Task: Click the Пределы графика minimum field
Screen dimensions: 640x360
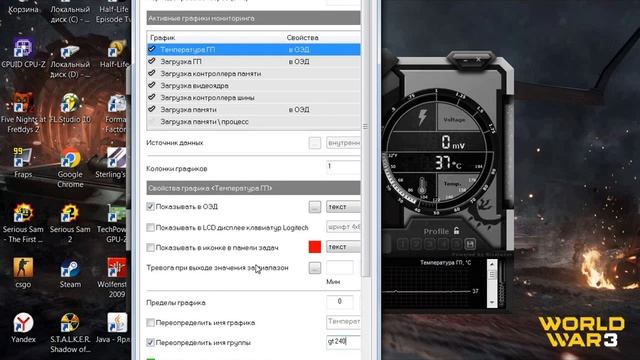Action: pyautogui.click(x=340, y=302)
